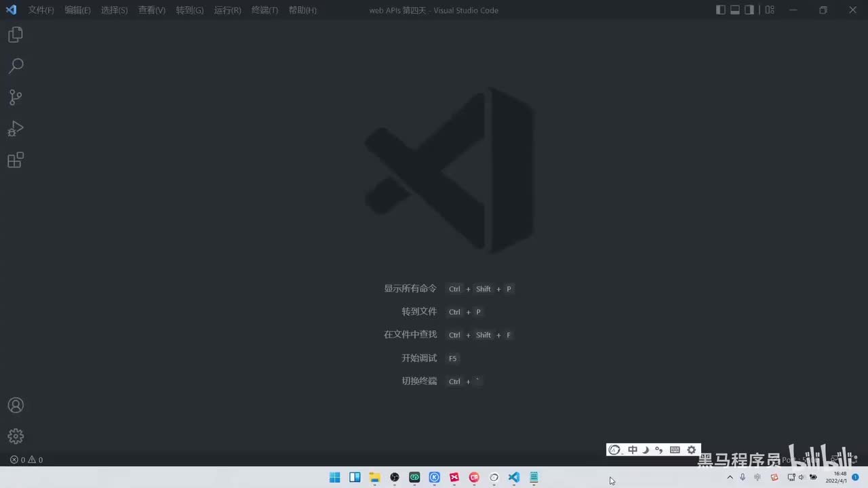Open the 编辑(E) menu
Screen dimensions: 868x488
tap(78, 10)
